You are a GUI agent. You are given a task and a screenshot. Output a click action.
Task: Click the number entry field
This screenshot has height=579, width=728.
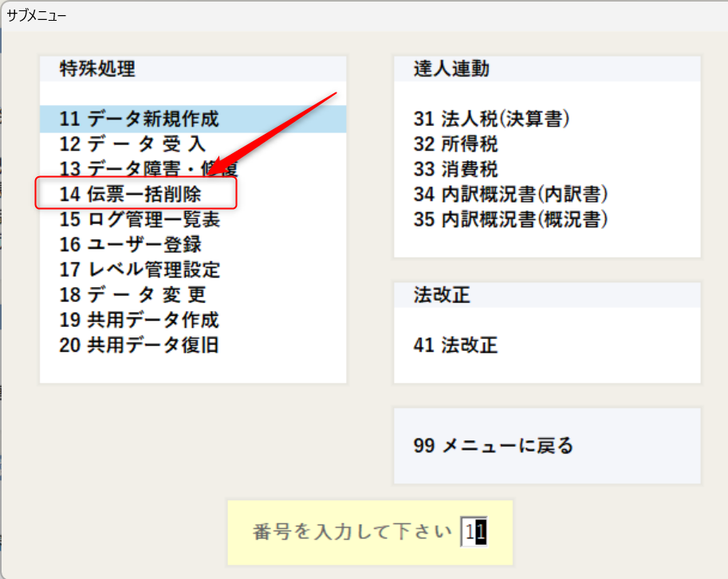tap(474, 533)
